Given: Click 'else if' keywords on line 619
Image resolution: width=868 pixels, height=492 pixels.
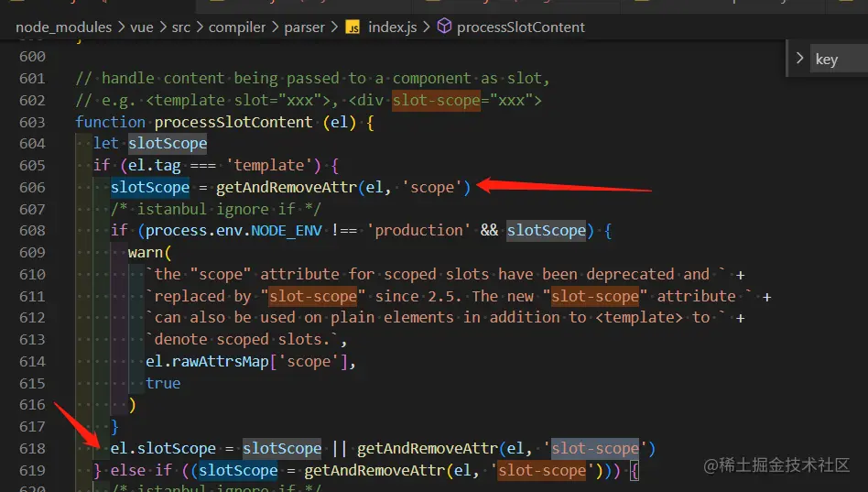Looking at the screenshot, I should click(x=141, y=470).
